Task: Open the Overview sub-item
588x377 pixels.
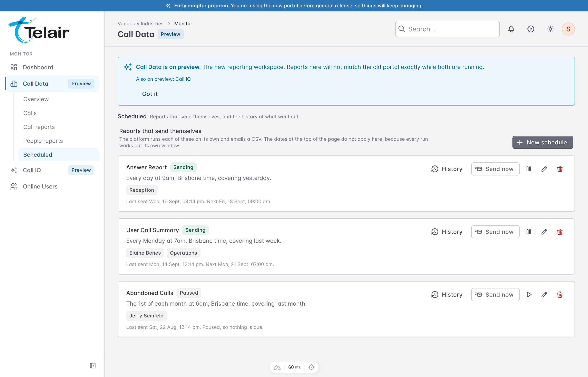Action: click(x=59, y=99)
